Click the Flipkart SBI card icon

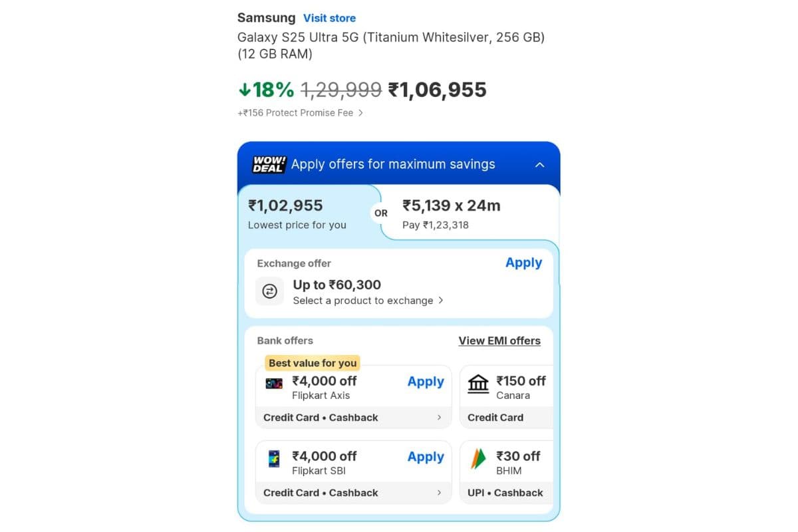(274, 459)
